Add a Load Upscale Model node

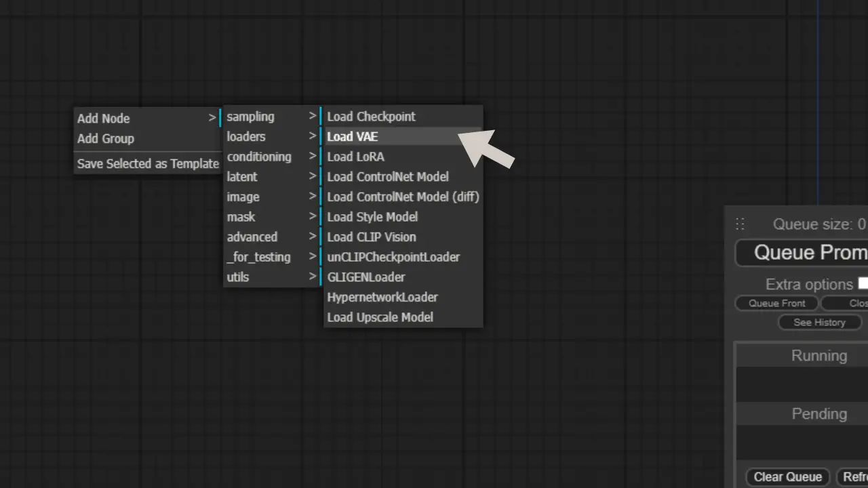coord(403,317)
